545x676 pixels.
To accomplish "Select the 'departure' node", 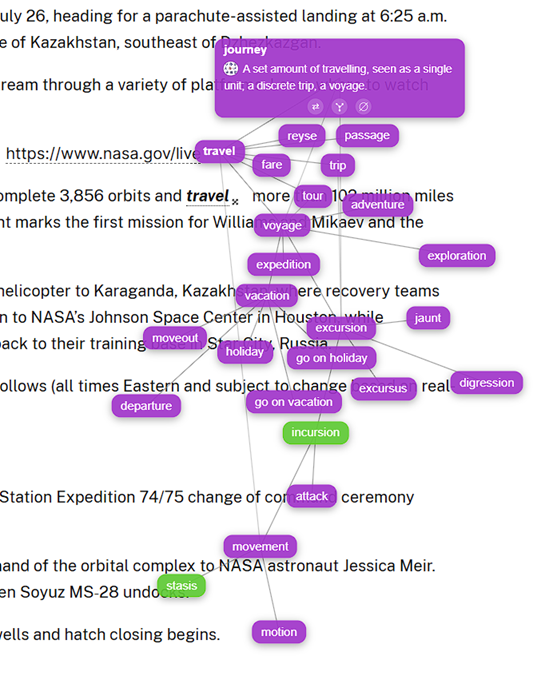I will [x=146, y=406].
